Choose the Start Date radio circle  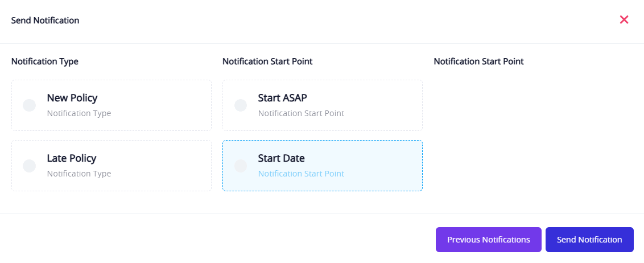[x=241, y=166]
